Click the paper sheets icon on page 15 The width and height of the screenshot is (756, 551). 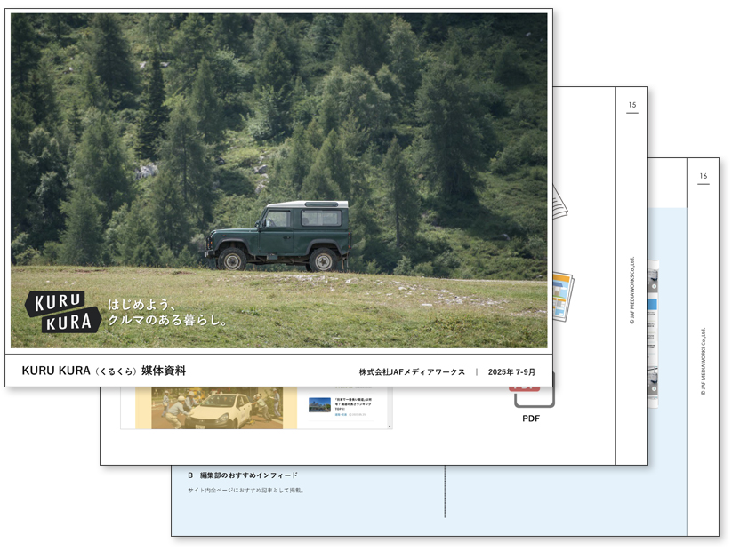(559, 204)
